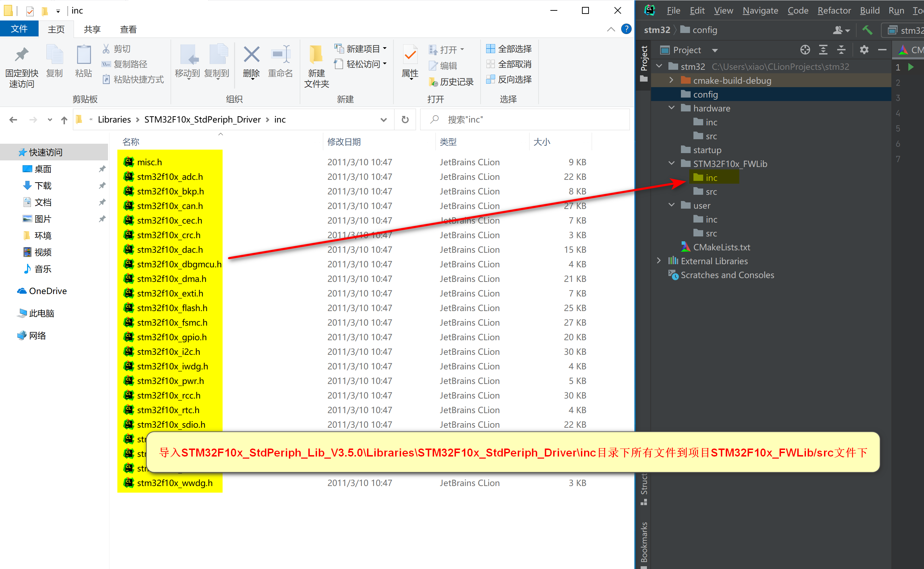This screenshot has width=924, height=569.
Task: Click the 搜索"inc" search field
Action: point(525,120)
